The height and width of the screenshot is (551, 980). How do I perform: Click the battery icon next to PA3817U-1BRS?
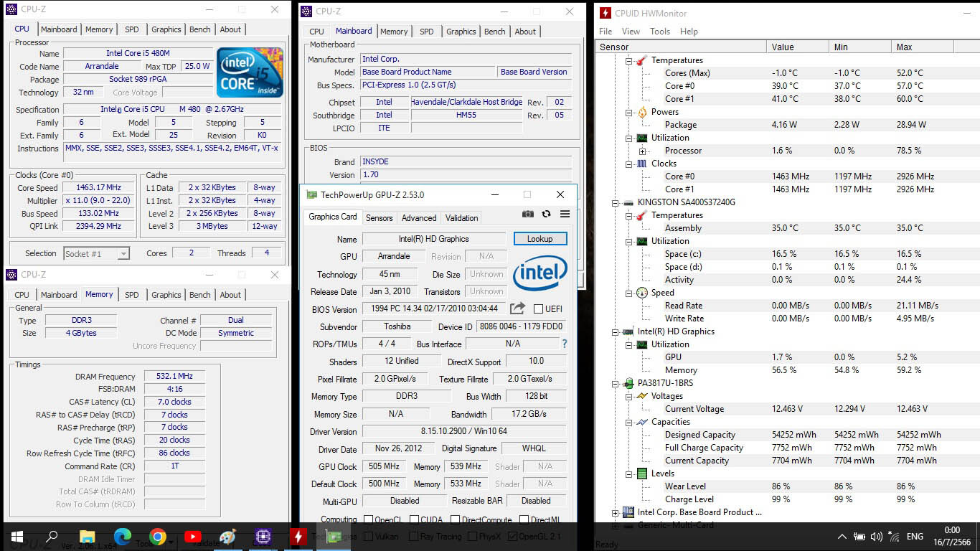pos(628,383)
